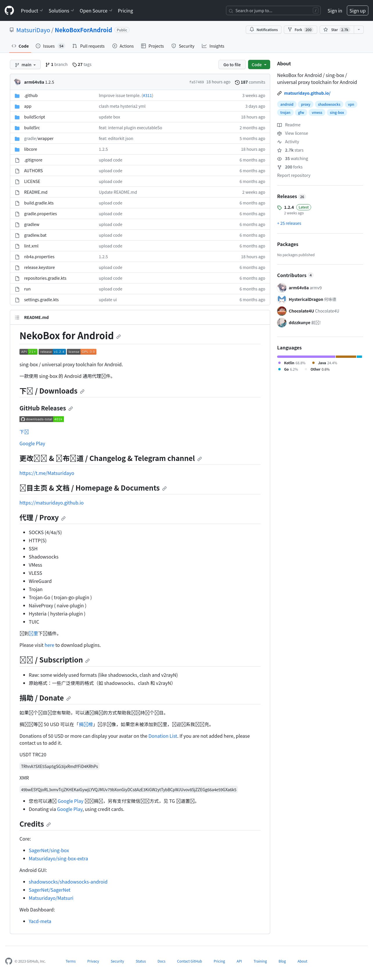The height and width of the screenshot is (980, 373).
Task: Open the Google Play download link
Action: pyautogui.click(x=32, y=444)
